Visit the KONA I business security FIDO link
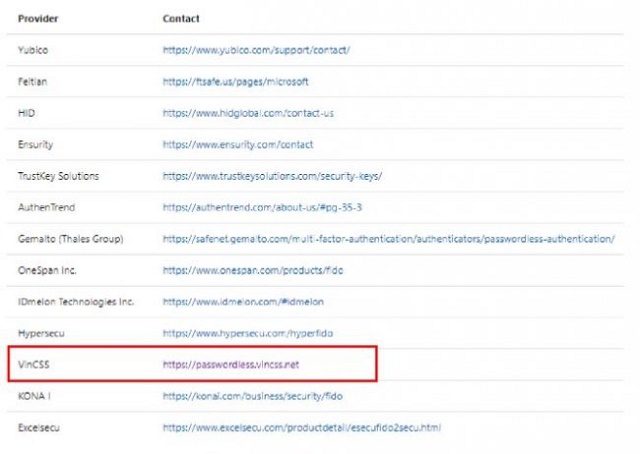The image size is (640, 454). point(252,396)
